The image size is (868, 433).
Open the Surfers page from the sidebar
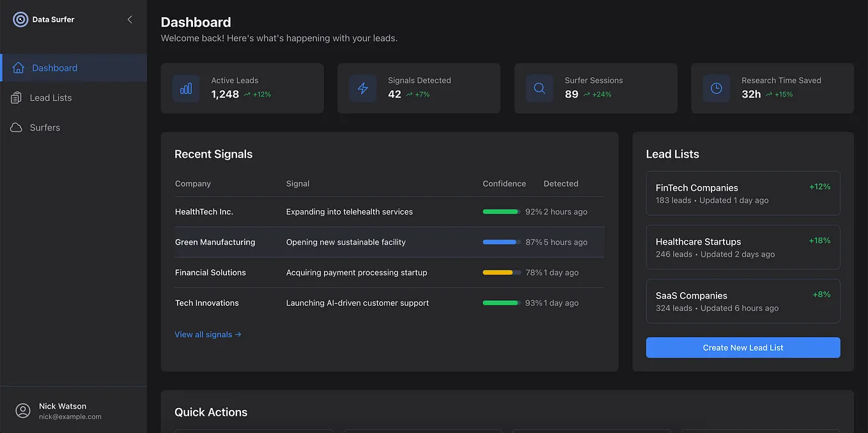45,127
